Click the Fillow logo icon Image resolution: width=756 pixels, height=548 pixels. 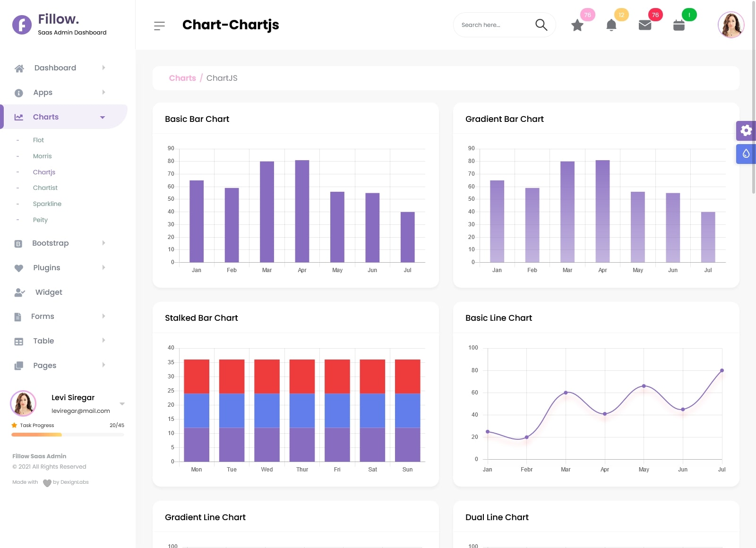(22, 25)
